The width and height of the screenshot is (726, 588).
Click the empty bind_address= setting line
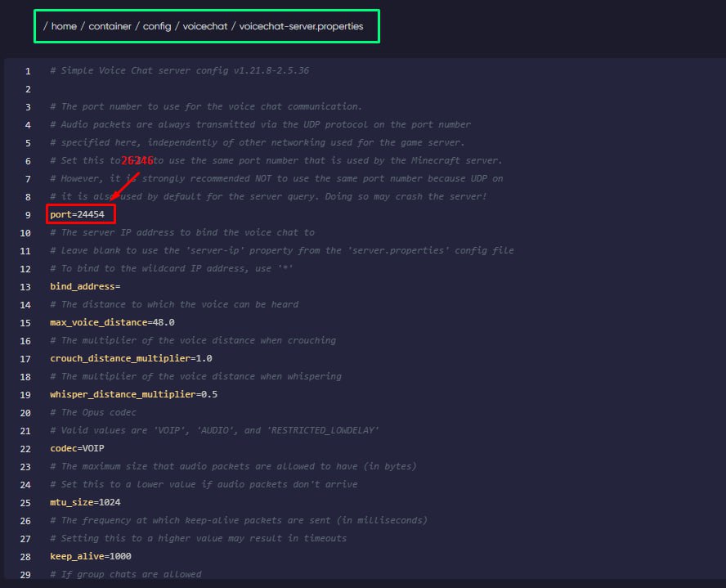(85, 286)
